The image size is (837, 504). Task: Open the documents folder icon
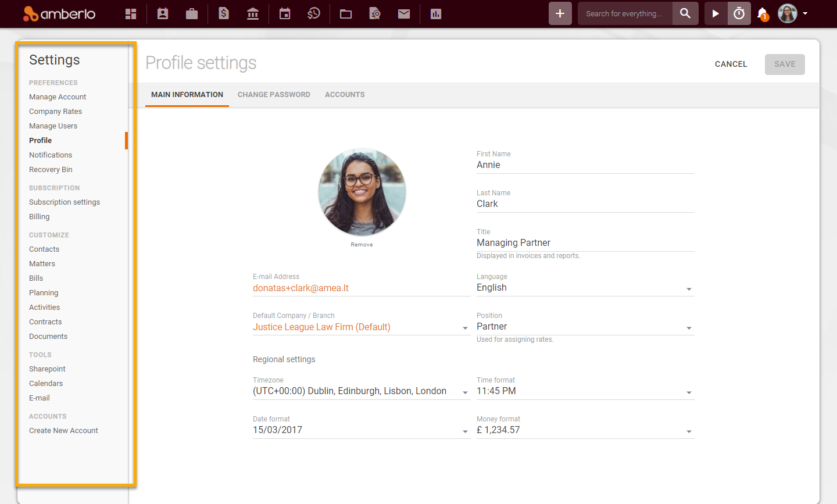[346, 13]
